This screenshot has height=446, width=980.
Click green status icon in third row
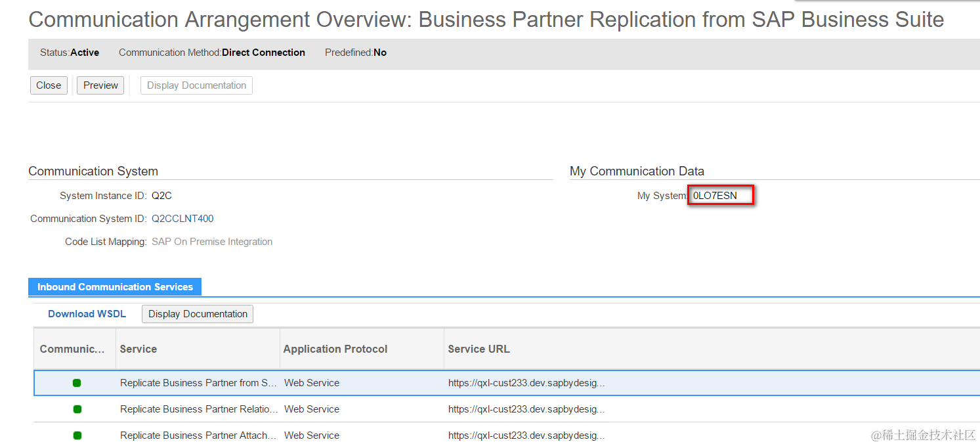pos(77,435)
